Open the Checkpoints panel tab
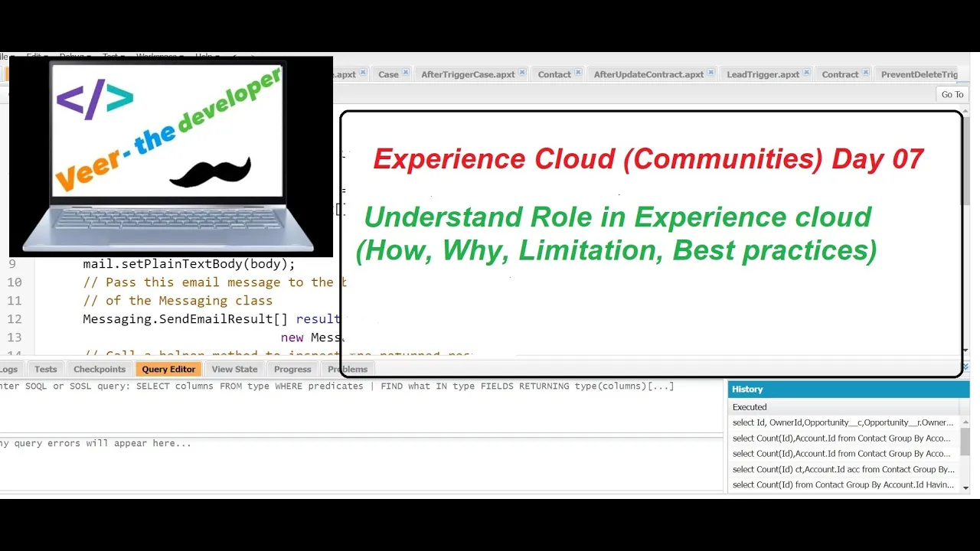Screen dimensions: 980x551 click(100, 369)
